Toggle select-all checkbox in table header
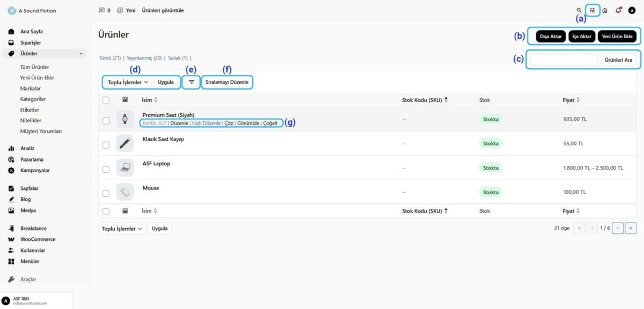644x309 pixels. [106, 100]
